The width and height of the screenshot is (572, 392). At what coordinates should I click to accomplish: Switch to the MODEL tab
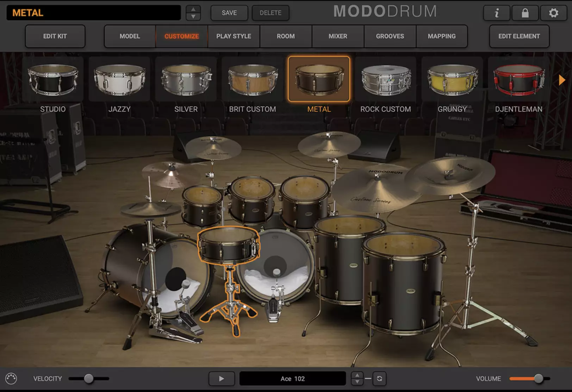(129, 36)
